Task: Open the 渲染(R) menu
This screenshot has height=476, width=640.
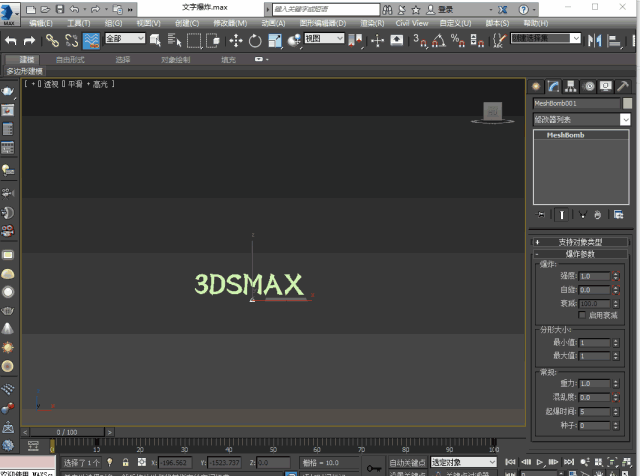Action: tap(372, 23)
